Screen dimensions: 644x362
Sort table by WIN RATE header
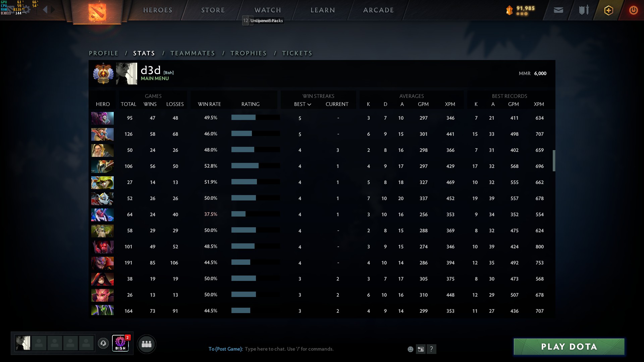click(209, 104)
